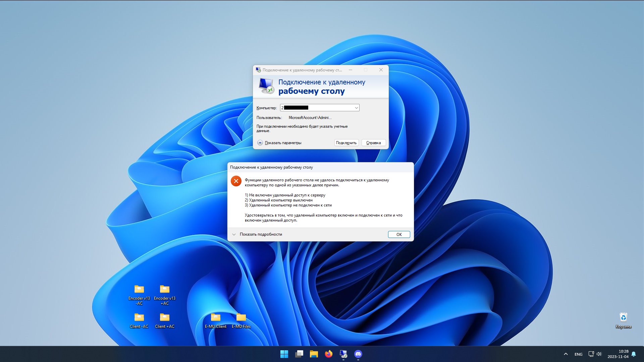Click the Remote Desktop title bar icon
Image resolution: width=644 pixels, height=362 pixels.
click(258, 70)
